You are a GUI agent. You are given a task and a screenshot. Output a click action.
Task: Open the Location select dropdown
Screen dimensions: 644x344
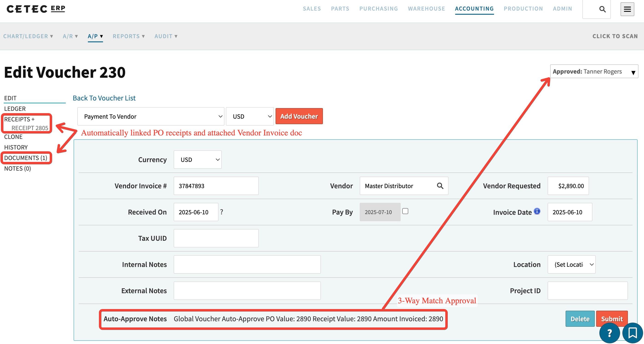(x=571, y=264)
